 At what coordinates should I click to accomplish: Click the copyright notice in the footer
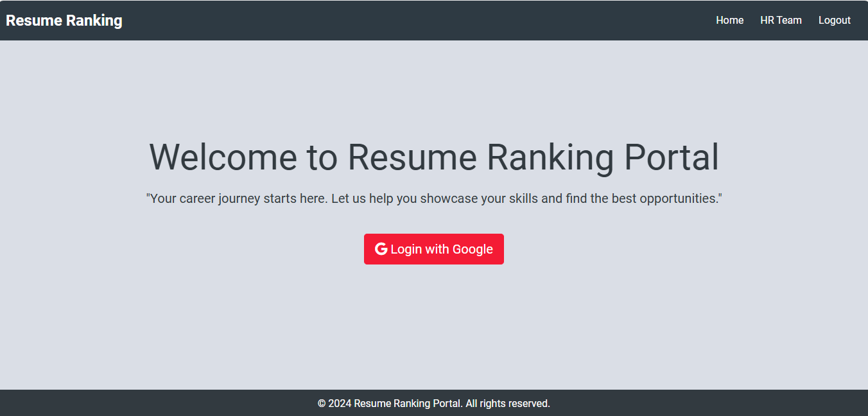[433, 403]
